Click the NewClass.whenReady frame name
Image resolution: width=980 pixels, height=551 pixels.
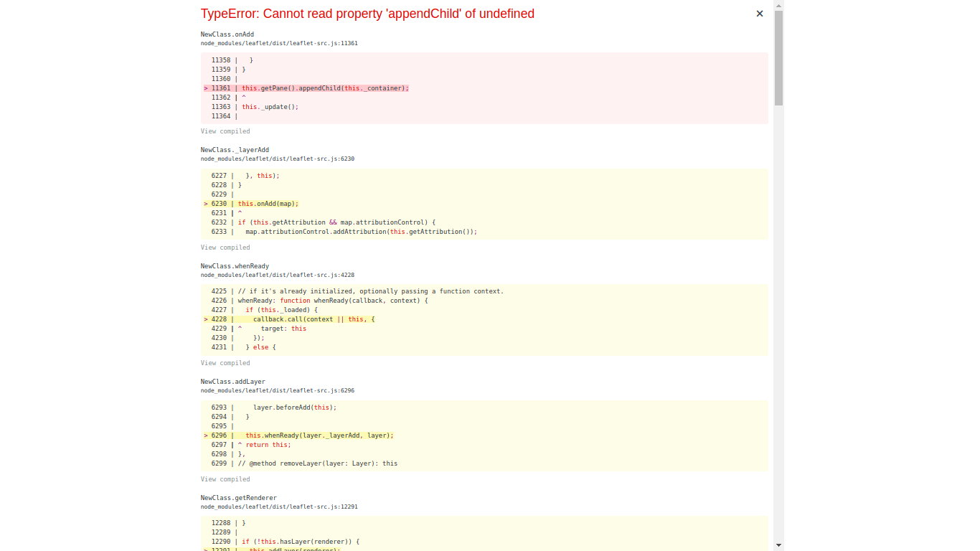234,265
